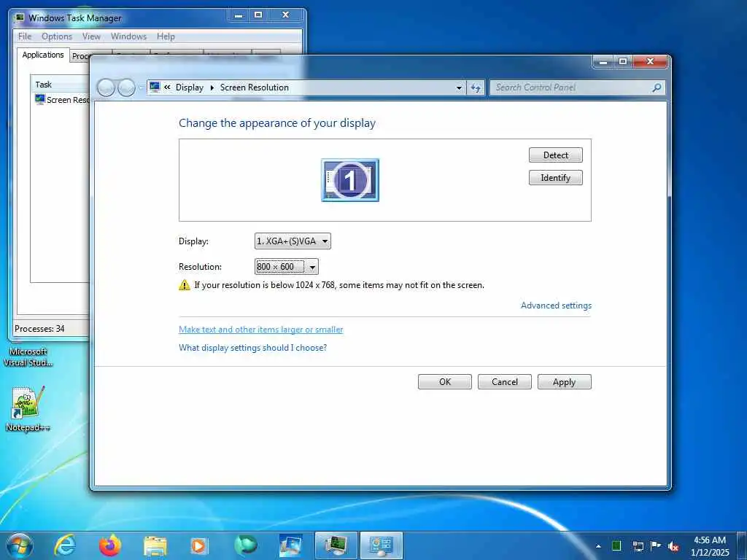
Task: Click Task column header in Task Manager
Action: (x=60, y=85)
